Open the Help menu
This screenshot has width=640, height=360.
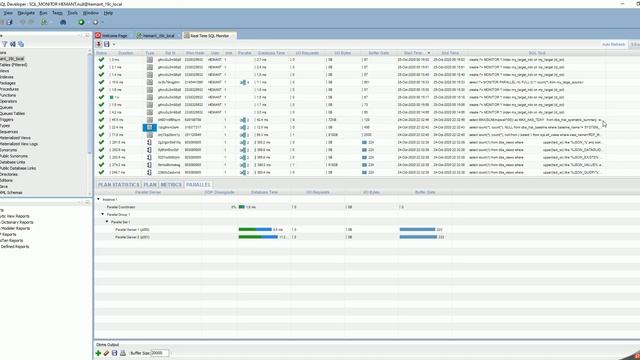(108, 13)
